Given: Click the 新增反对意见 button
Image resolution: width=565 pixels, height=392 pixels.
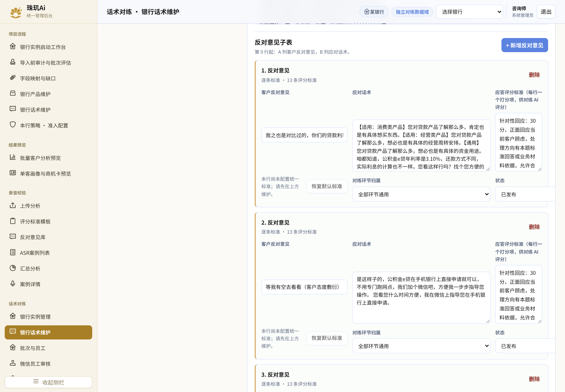Looking at the screenshot, I should tap(524, 45).
